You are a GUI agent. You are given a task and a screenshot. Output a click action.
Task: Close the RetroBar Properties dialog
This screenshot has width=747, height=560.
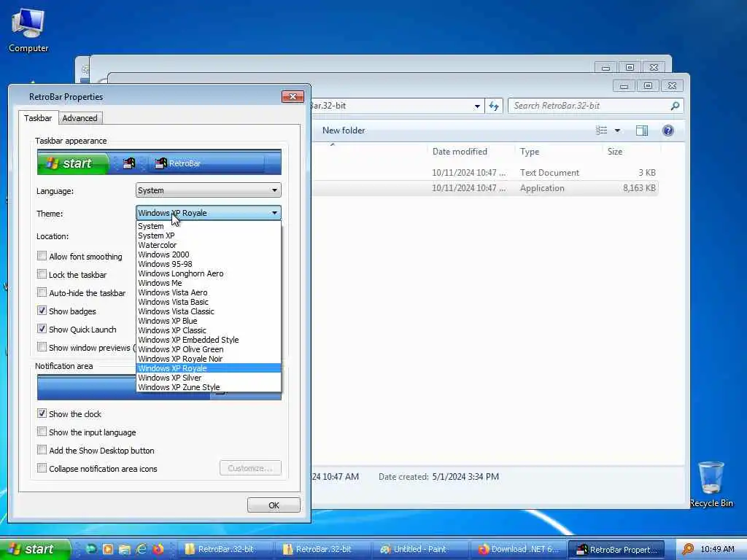[293, 97]
